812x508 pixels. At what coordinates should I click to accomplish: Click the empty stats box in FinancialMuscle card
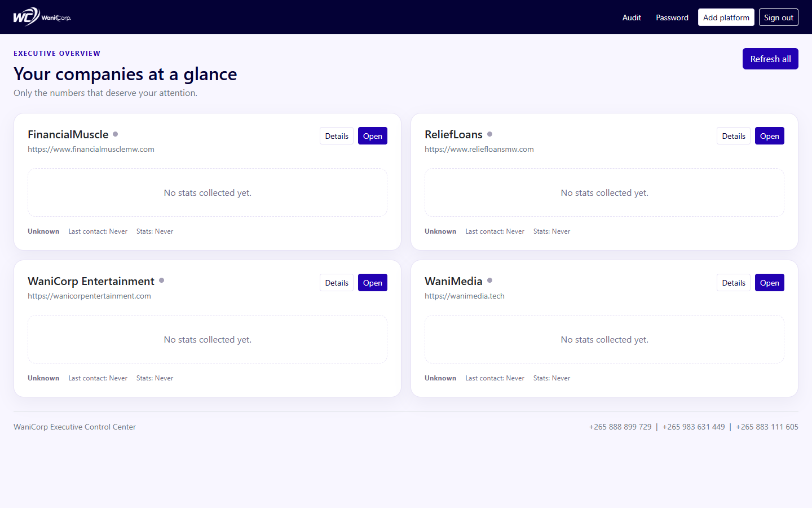pyautogui.click(x=208, y=192)
